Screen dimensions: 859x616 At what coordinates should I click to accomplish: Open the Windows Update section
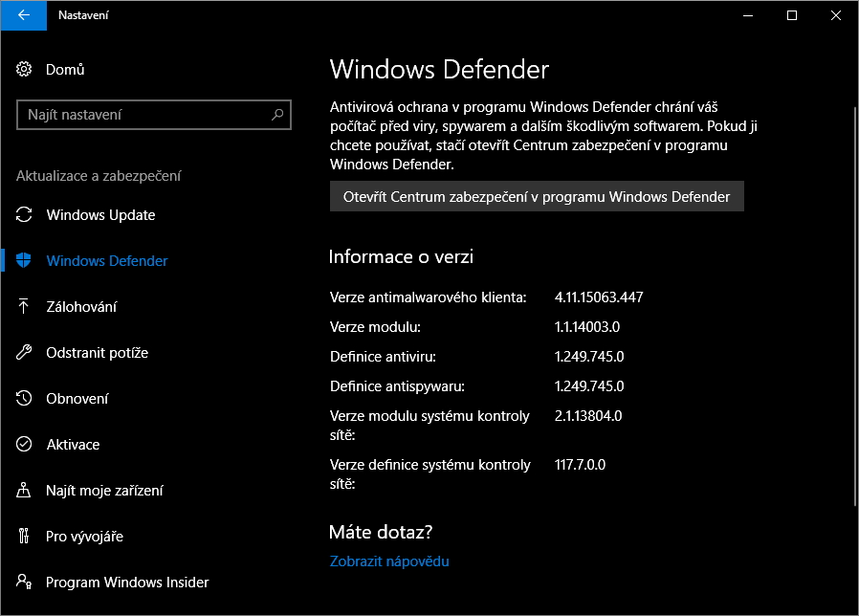pos(100,215)
